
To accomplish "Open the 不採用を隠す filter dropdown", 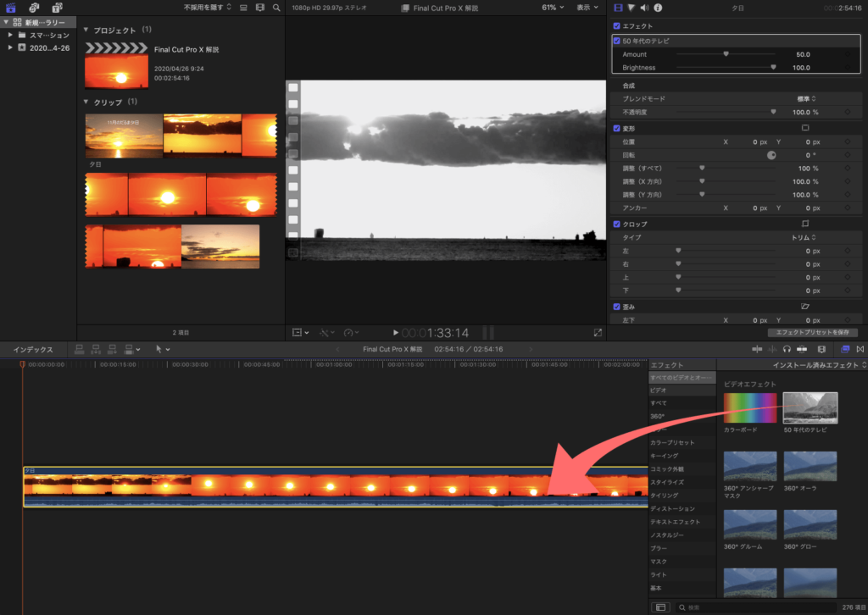I will pyautogui.click(x=208, y=8).
